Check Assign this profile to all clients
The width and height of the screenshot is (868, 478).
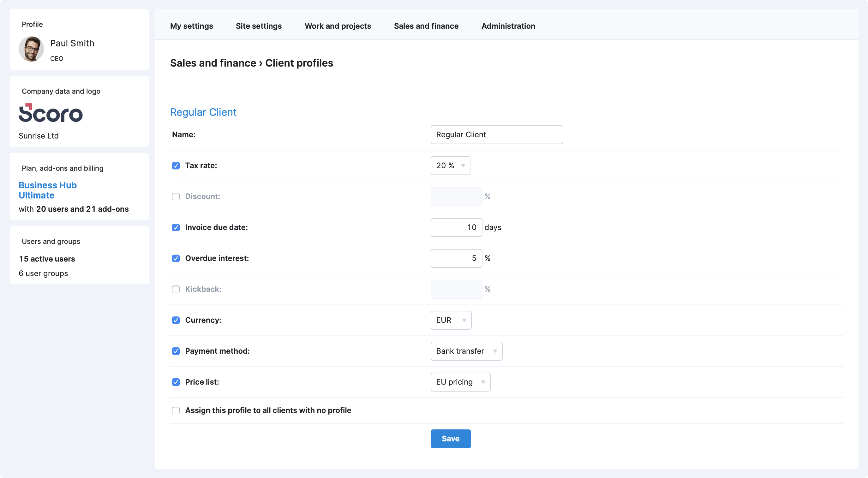[176, 411]
